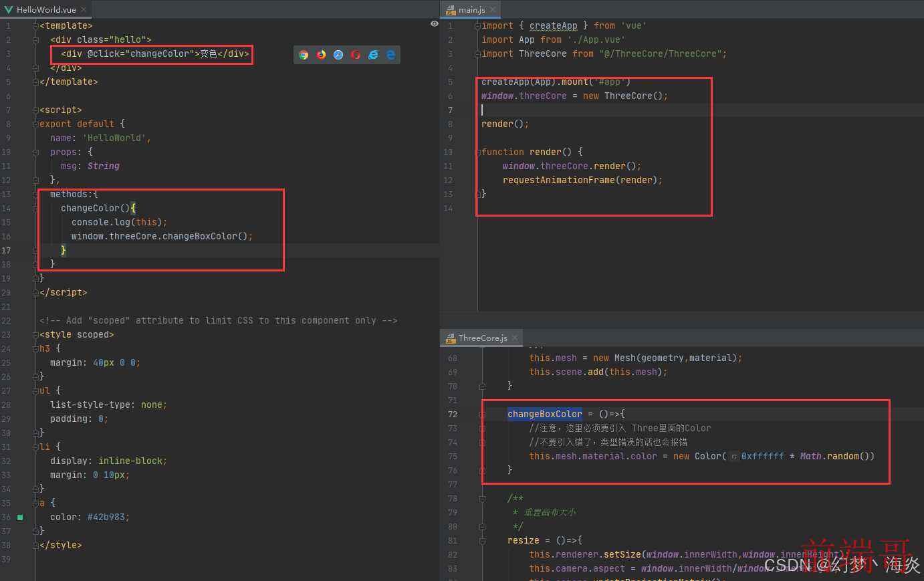Click line number 17 in HelloWorld.vue gutter
The height and width of the screenshot is (581, 924).
pos(6,250)
